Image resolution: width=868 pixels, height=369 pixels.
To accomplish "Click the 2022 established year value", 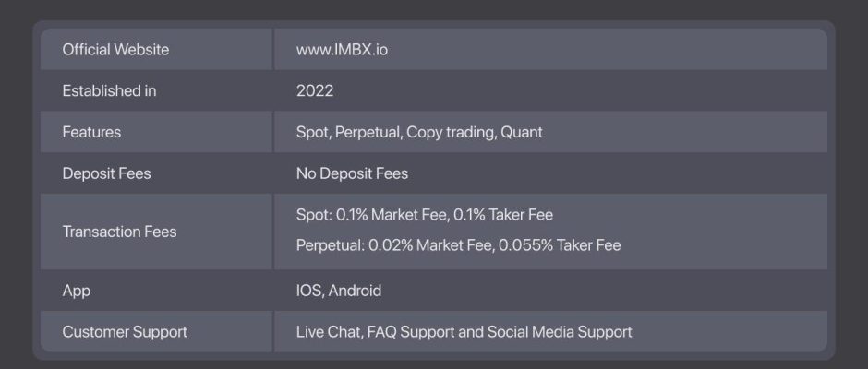I will [315, 90].
